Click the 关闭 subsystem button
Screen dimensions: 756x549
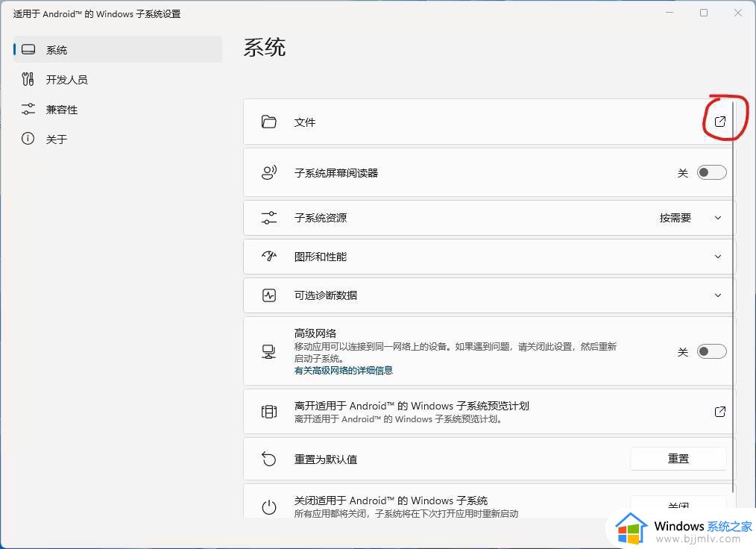pyautogui.click(x=678, y=506)
